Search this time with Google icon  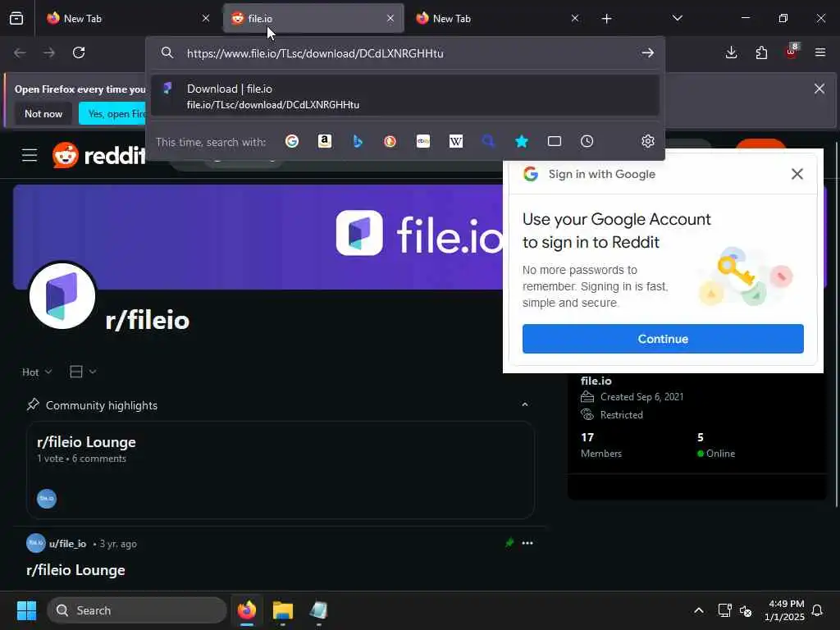pyautogui.click(x=292, y=141)
